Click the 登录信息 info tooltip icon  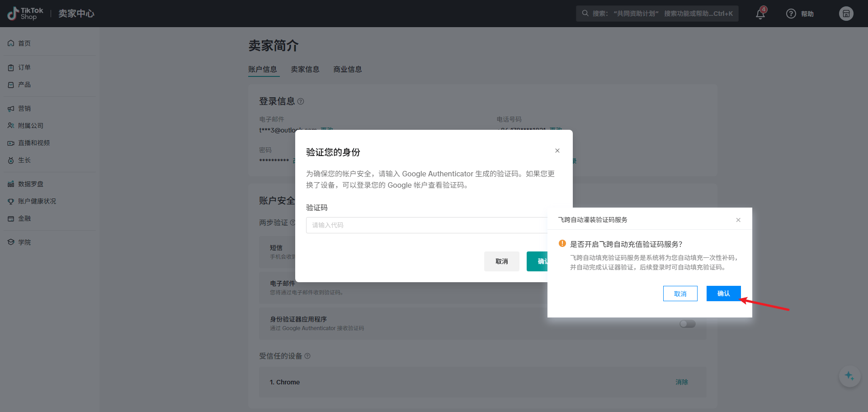click(301, 102)
